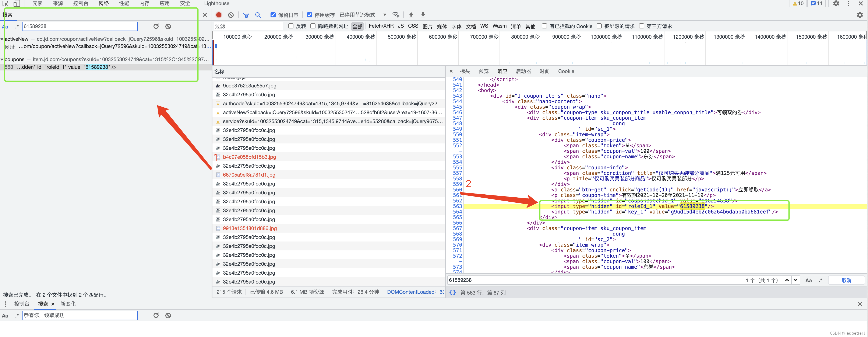Screen dimensions: 868x337
Task: Focus the top search input field
Action: click(80, 26)
